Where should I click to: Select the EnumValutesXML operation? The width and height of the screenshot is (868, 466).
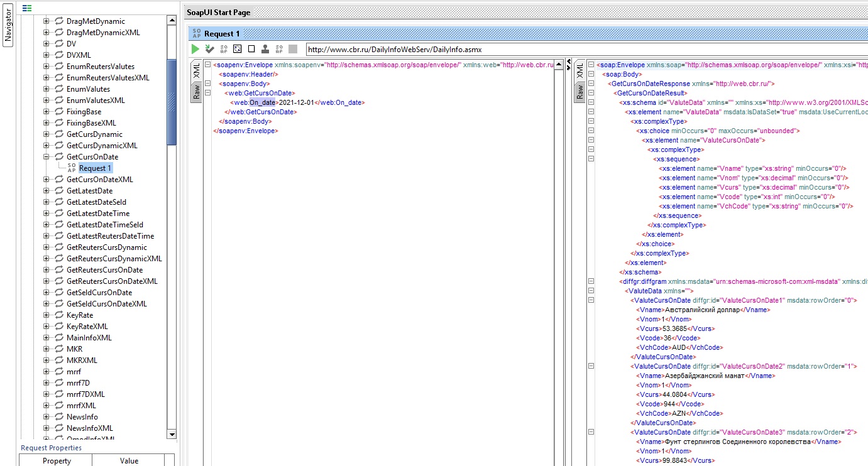(96, 100)
